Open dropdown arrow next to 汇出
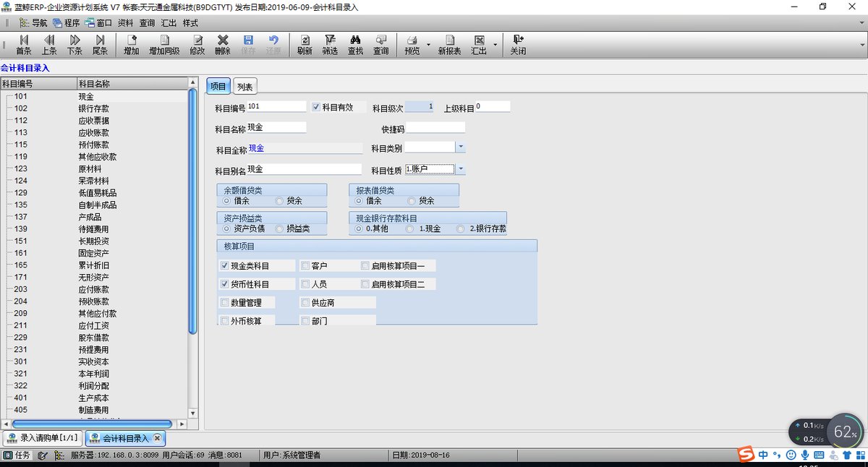The image size is (868, 467). point(495,45)
